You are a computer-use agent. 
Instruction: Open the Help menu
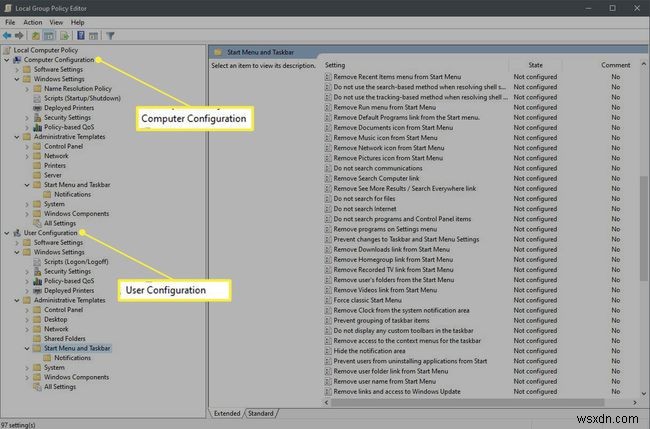pos(78,22)
